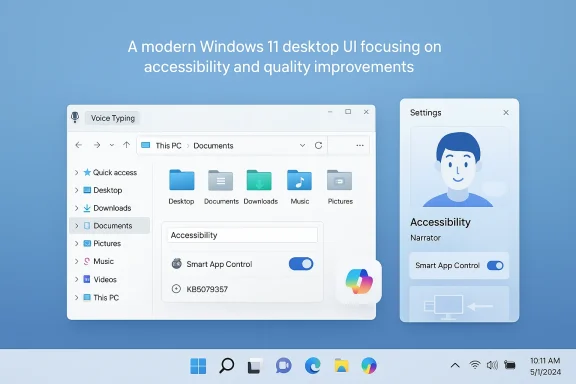Expand the Pictures tree node chevron
576x384 pixels.
[x=76, y=243]
